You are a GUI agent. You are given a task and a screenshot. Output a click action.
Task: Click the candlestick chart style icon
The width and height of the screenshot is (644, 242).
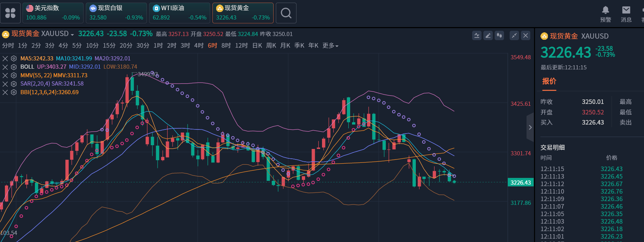coord(499,36)
